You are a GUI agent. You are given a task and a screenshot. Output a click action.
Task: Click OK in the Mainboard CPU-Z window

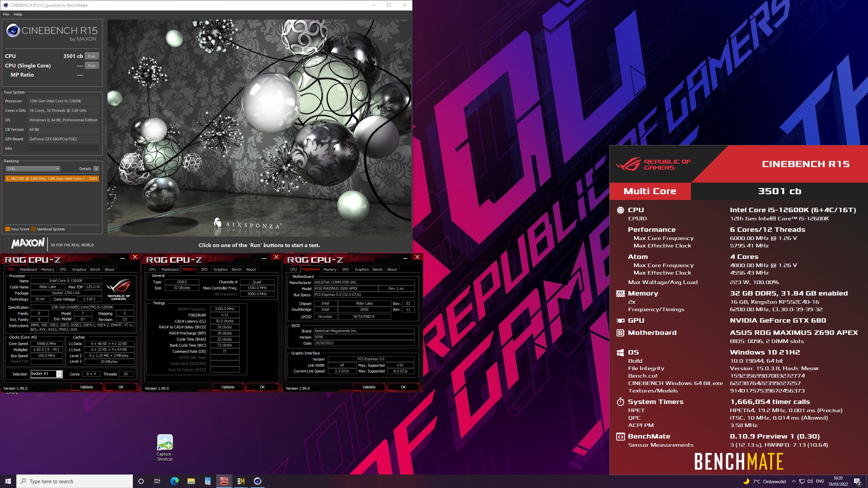click(403, 387)
